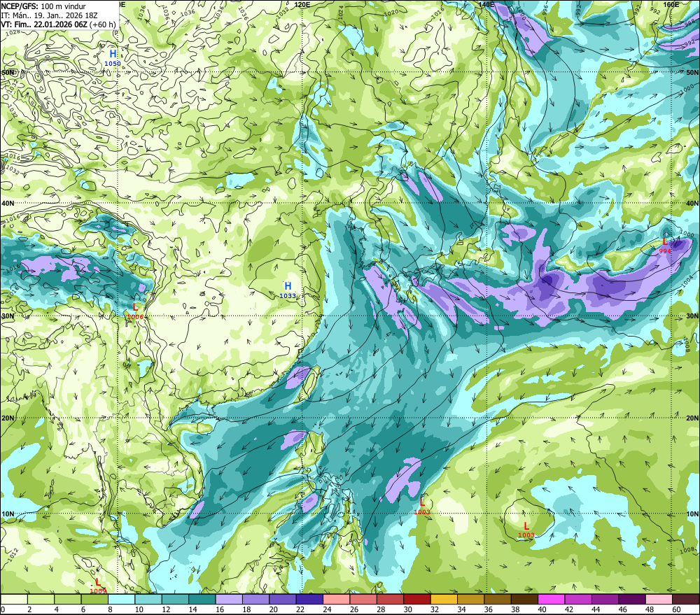The width and height of the screenshot is (700, 615).
Task: Select the L 1006 low pressure marker
Action: click(x=135, y=311)
